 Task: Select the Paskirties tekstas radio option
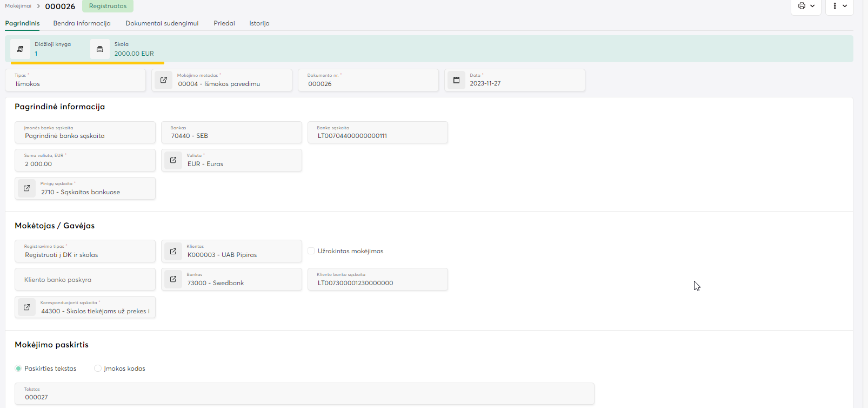point(18,368)
